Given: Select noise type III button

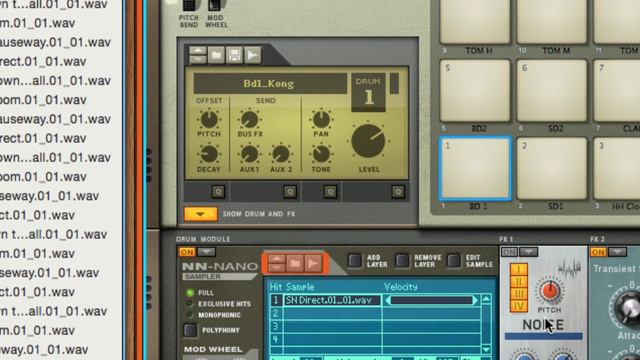Looking at the screenshot, I should 518,294.
